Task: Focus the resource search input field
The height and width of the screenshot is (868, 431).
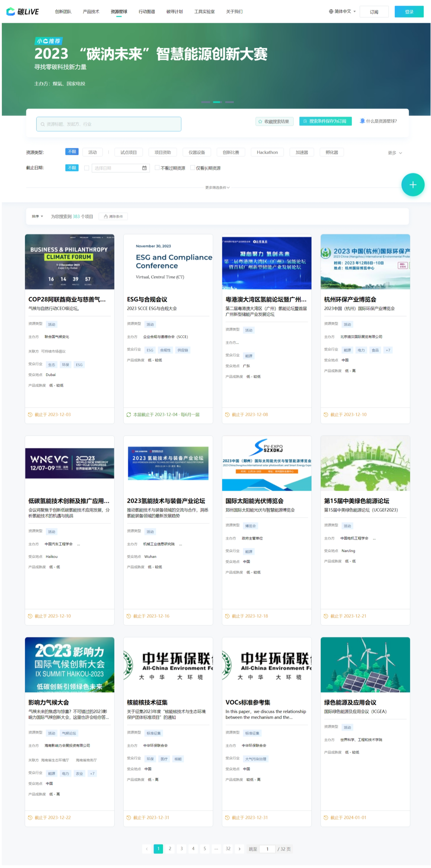Action: pos(109,124)
